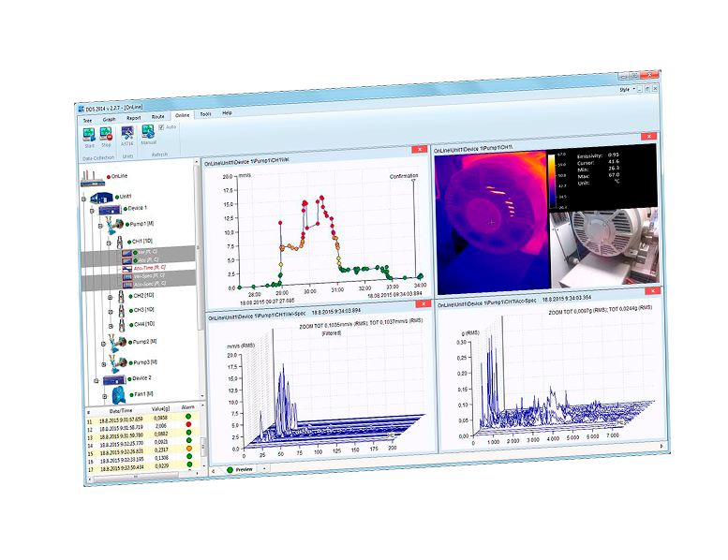
Task: Select the Acc-Spec spectrum icon
Action: click(127, 285)
